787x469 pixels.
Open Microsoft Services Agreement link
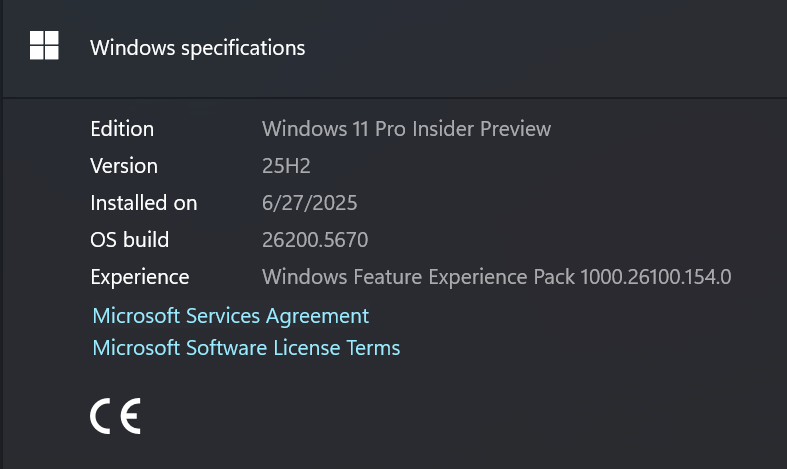pos(231,316)
